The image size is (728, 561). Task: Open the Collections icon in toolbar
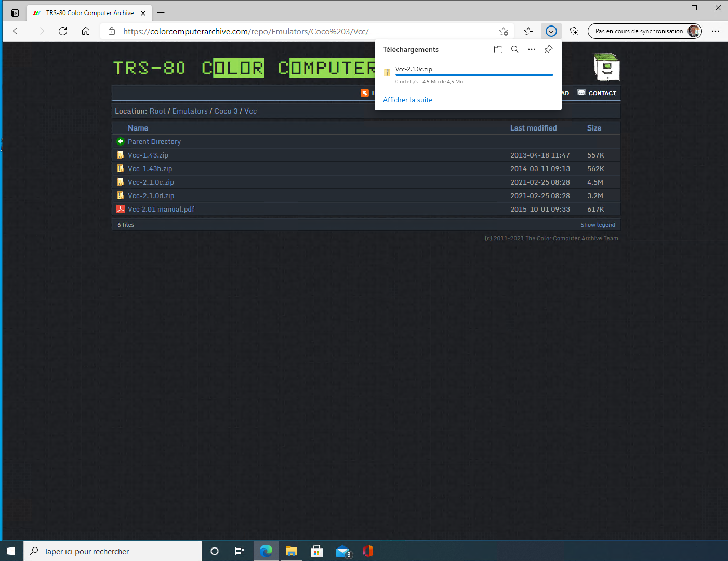point(574,31)
